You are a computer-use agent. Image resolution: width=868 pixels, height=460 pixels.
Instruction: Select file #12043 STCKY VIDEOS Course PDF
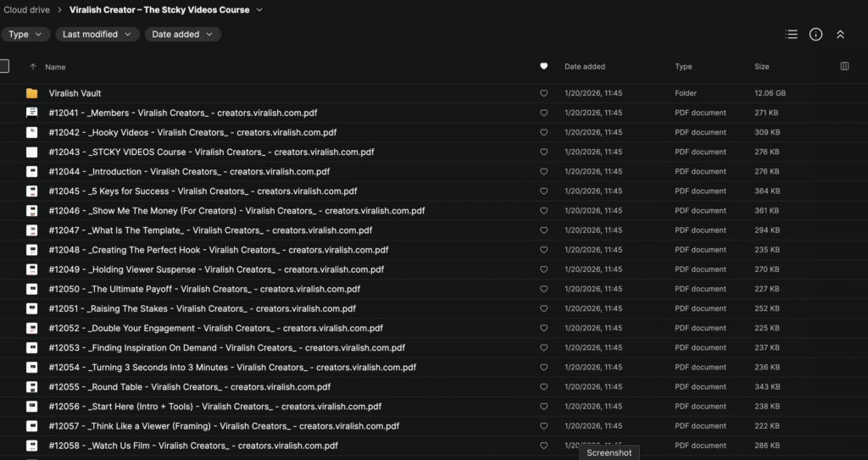click(211, 152)
